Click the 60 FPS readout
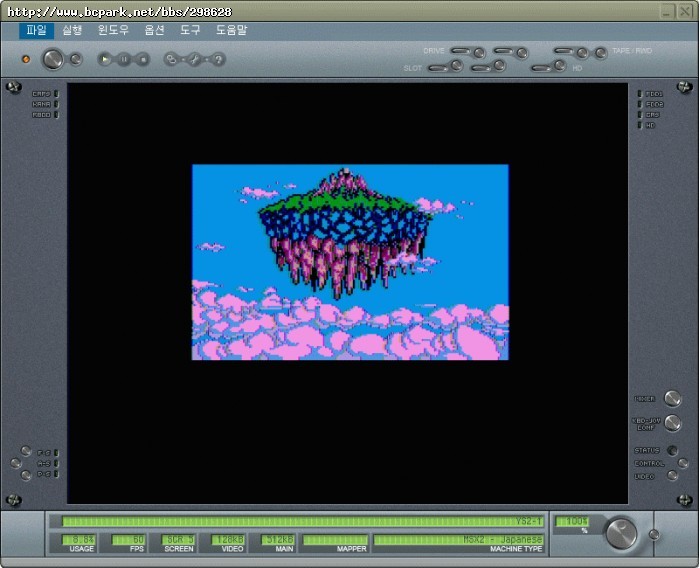 (128, 540)
